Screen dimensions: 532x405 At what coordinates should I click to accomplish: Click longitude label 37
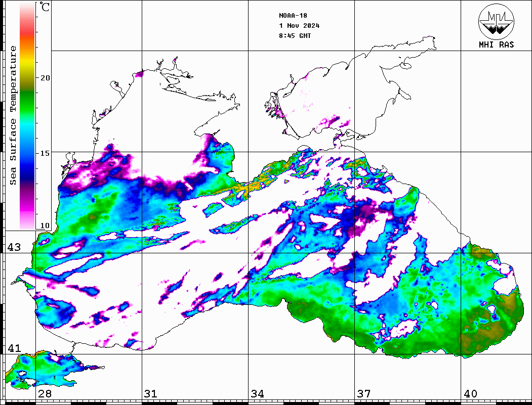click(x=364, y=394)
